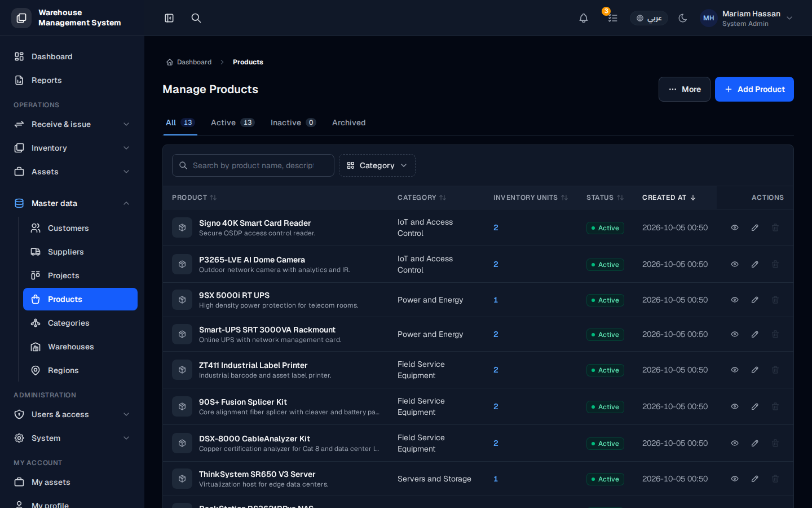Switch to the Active tab
The height and width of the screenshot is (508, 812).
pos(232,122)
